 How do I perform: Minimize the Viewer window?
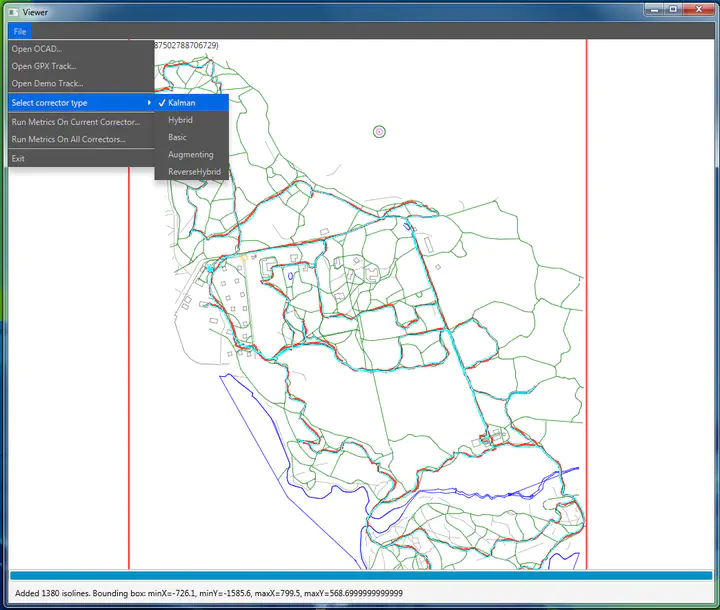[x=652, y=9]
